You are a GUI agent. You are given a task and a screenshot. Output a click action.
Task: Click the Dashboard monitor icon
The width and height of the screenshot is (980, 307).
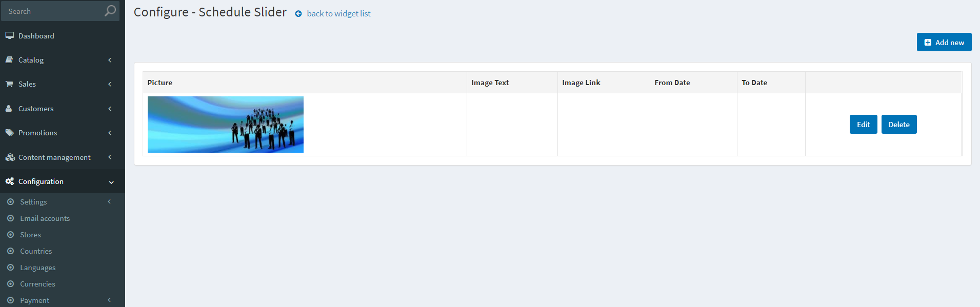click(x=9, y=35)
